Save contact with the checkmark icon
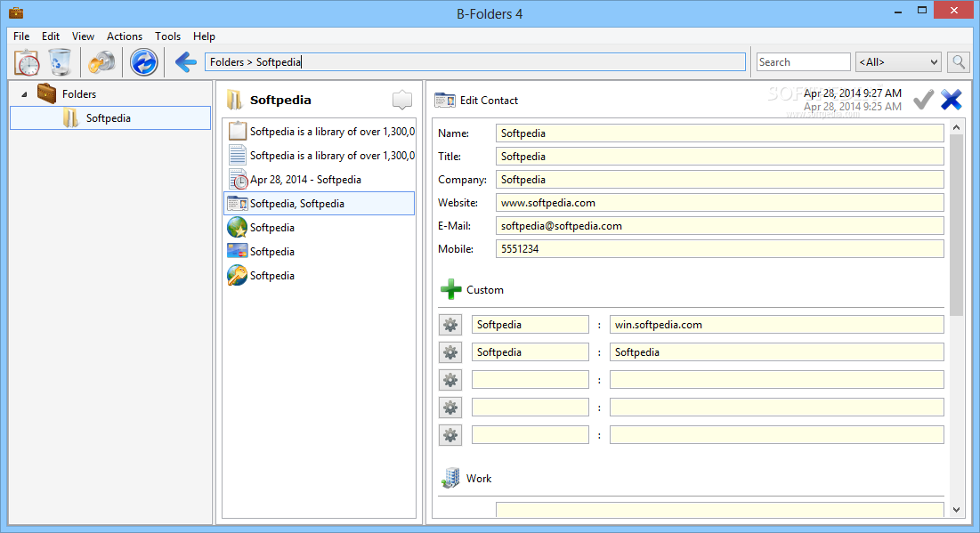This screenshot has width=980, height=533. (x=923, y=100)
